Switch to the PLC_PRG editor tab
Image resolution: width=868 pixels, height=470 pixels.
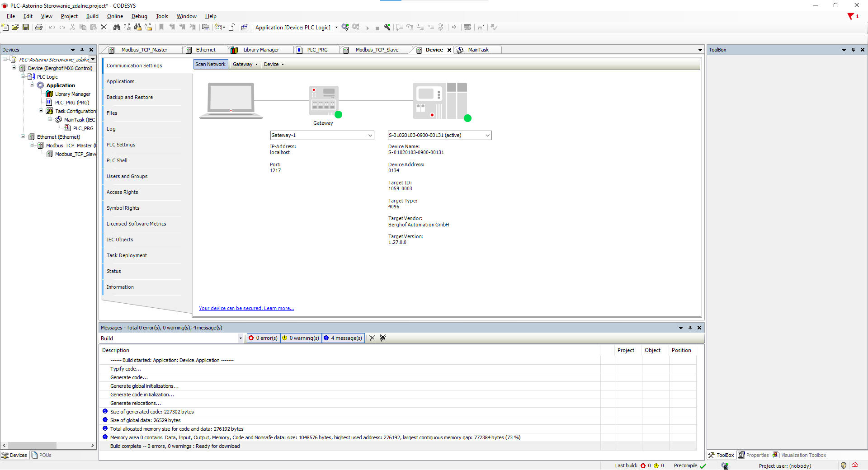click(x=317, y=50)
